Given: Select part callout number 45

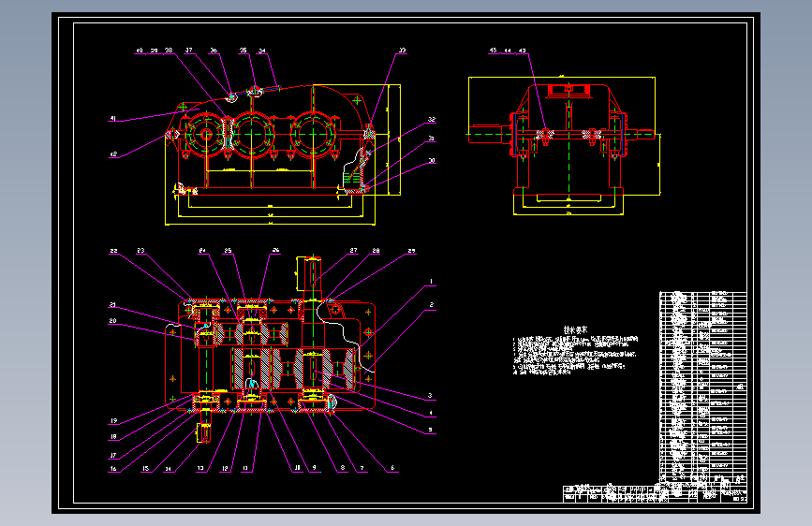Looking at the screenshot, I should [x=493, y=51].
